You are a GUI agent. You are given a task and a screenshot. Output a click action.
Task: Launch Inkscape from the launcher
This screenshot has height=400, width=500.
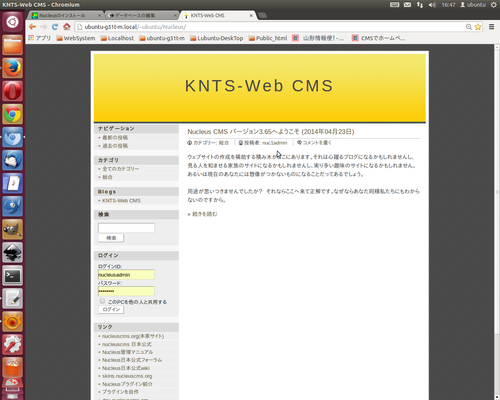12,252
